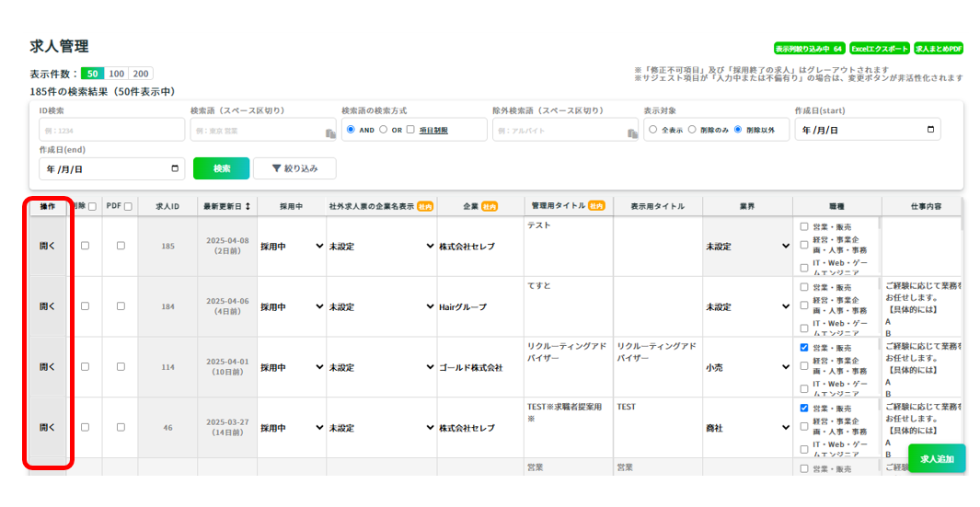Choose 全表示 display target radio
Viewport: 980px width, 507px height.
click(x=652, y=130)
